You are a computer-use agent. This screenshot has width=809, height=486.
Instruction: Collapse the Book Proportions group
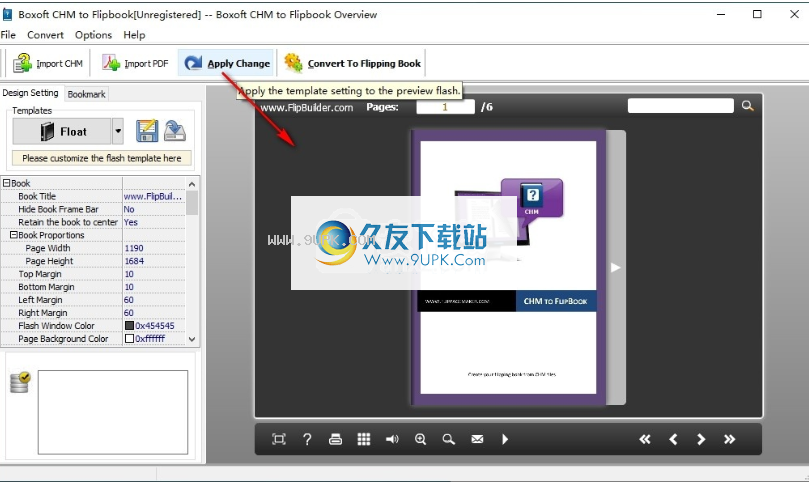coord(14,235)
